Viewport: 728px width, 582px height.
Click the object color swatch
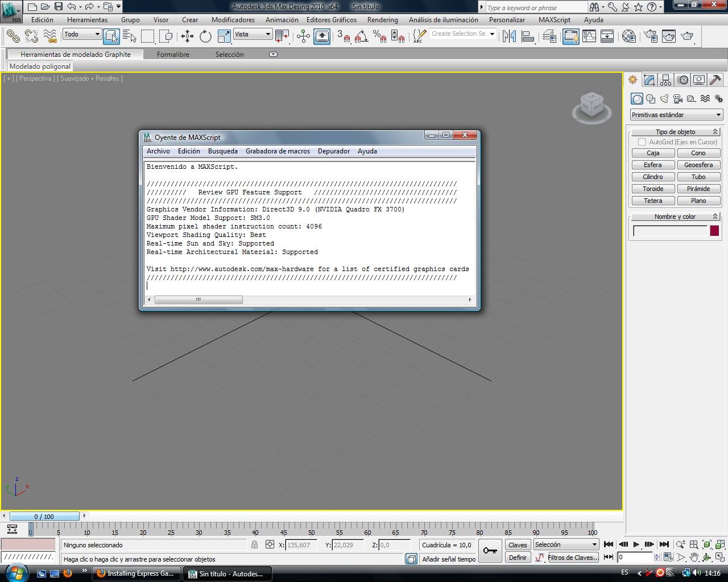pyautogui.click(x=714, y=231)
